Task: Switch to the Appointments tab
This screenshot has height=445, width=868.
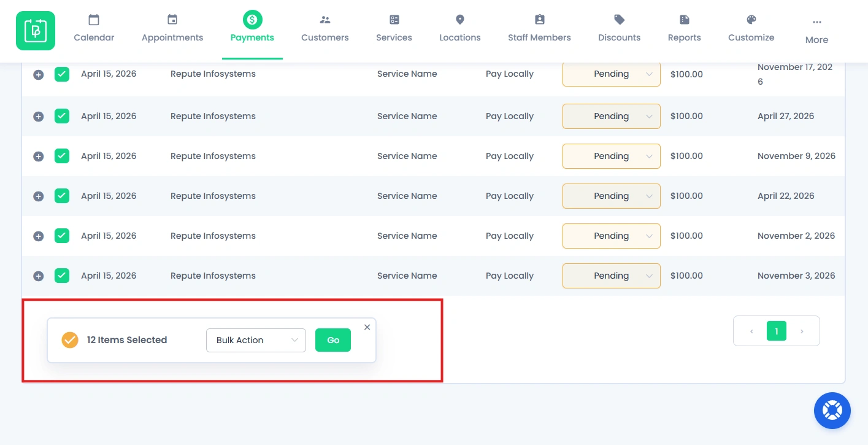Action: click(172, 30)
